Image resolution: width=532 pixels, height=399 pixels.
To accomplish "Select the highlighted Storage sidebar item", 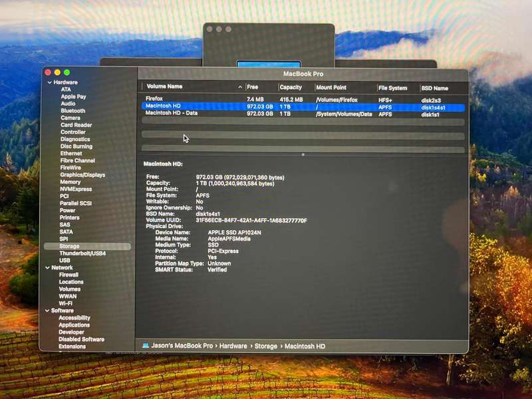I will (x=87, y=246).
